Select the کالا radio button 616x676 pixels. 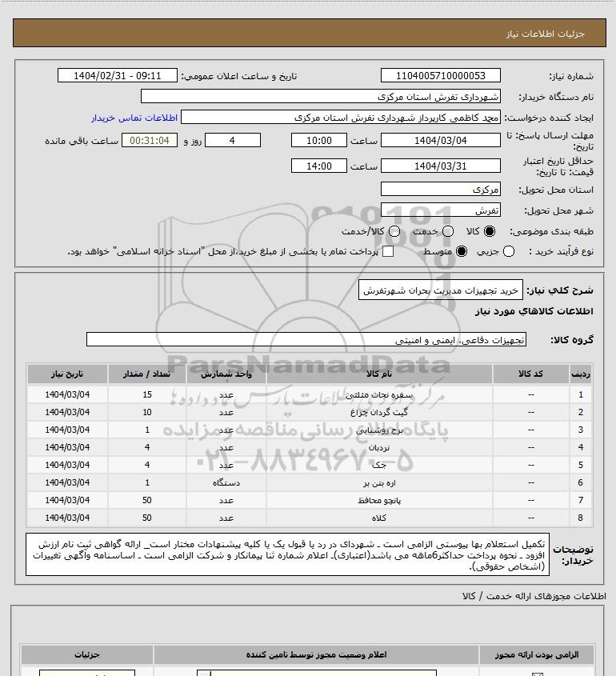click(490, 231)
